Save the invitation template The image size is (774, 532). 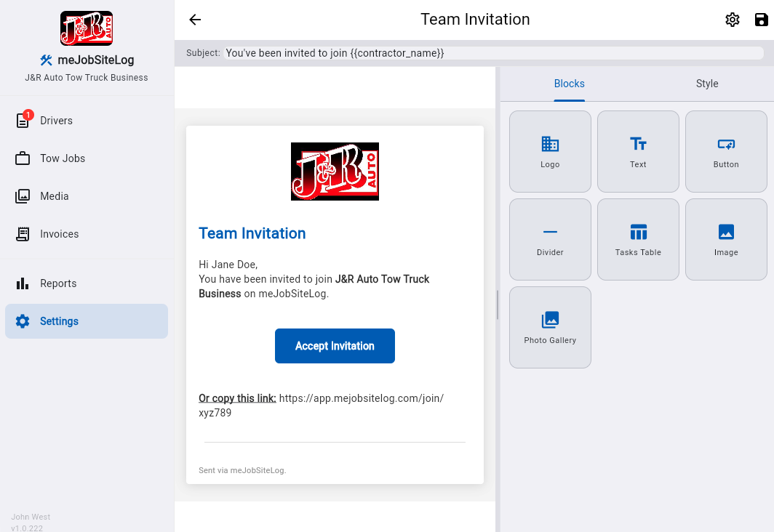(x=760, y=20)
